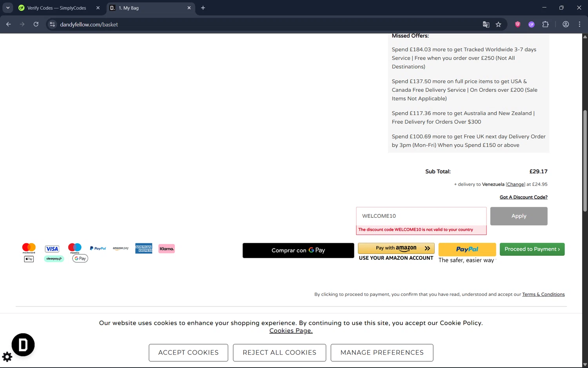Click the PayPal logo in payment icons
The height and width of the screenshot is (368, 588).
click(x=98, y=248)
